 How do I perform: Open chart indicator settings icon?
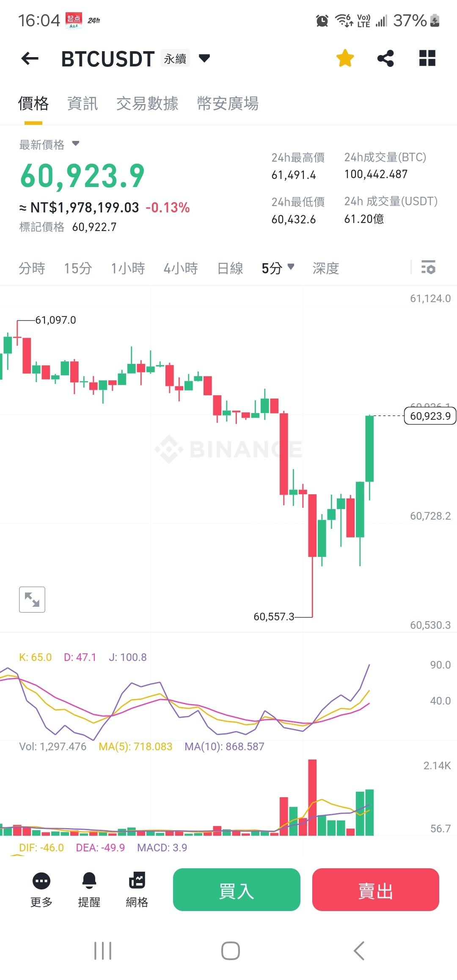(428, 267)
